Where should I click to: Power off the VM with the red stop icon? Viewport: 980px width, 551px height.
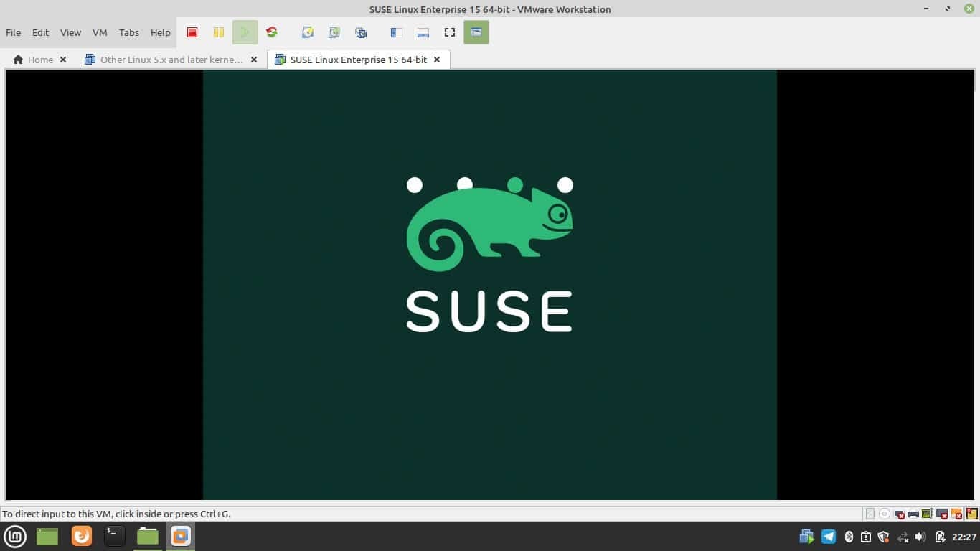[x=192, y=32]
